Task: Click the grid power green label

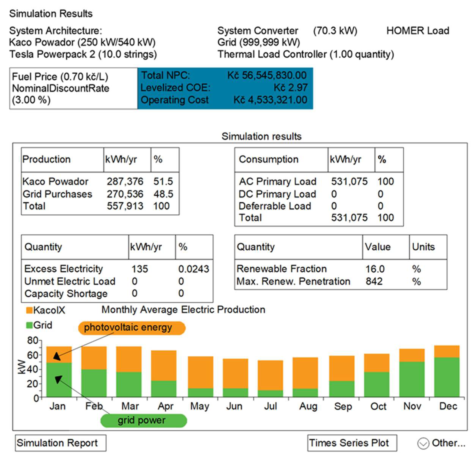Action: 144,421
